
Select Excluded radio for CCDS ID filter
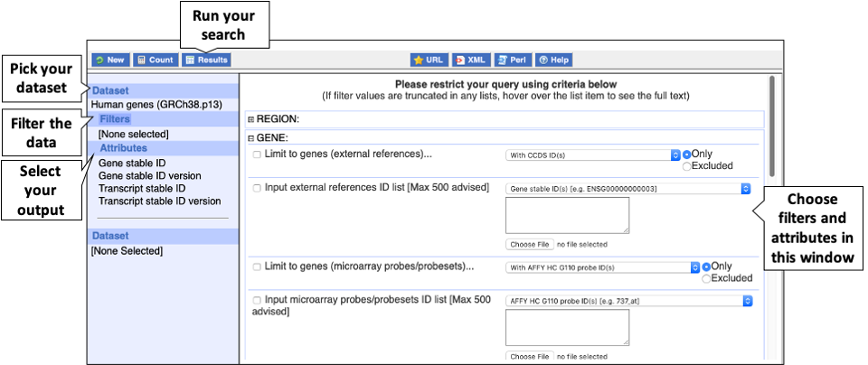tap(687, 165)
